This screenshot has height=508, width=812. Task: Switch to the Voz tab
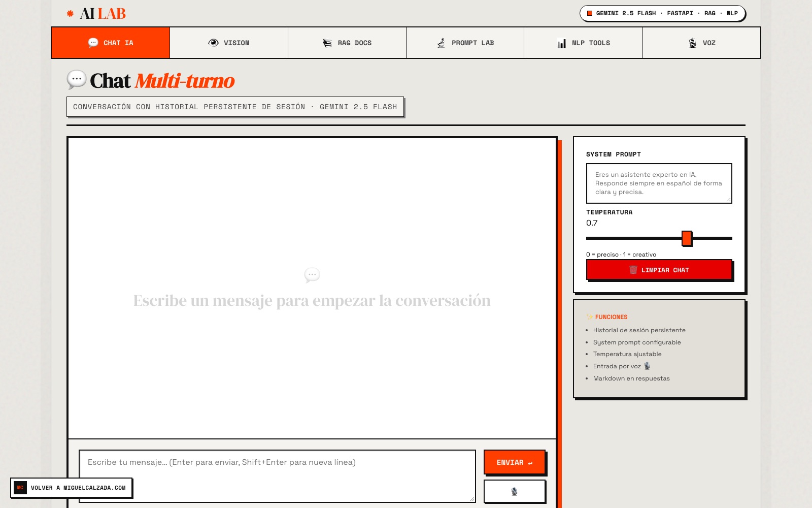(x=701, y=43)
